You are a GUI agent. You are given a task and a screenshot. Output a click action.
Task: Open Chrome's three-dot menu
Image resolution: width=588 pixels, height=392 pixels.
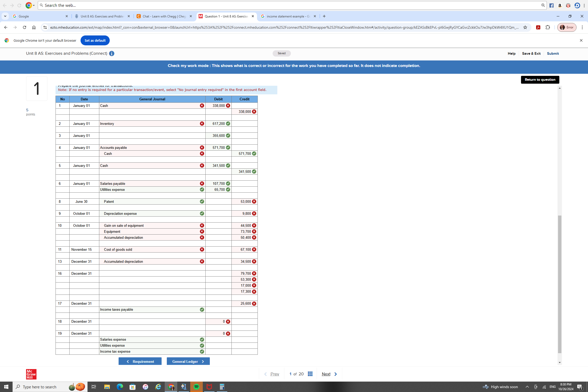(x=582, y=27)
